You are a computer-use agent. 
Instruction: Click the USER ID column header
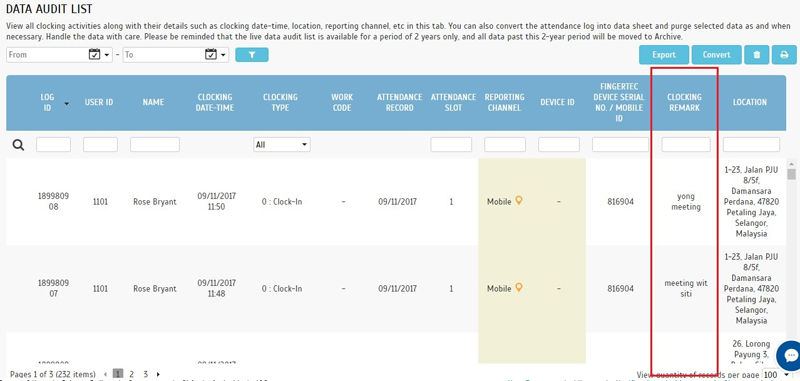[x=99, y=103]
